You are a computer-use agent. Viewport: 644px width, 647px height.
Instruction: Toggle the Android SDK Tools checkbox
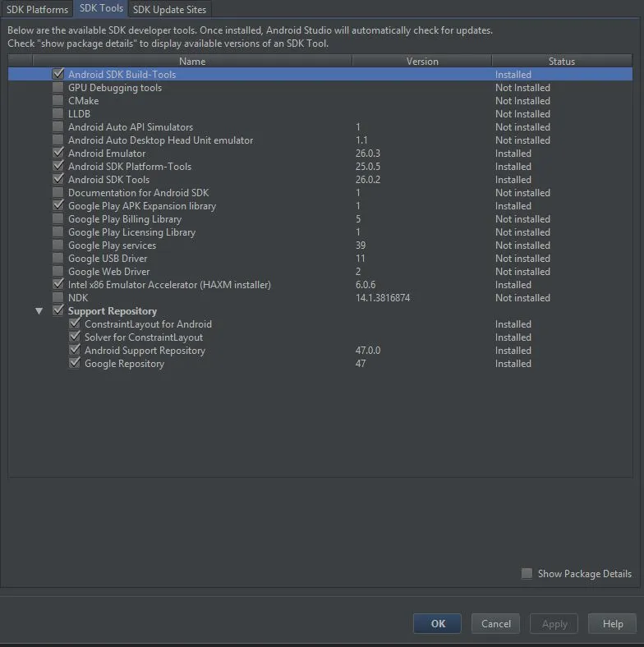(58, 179)
